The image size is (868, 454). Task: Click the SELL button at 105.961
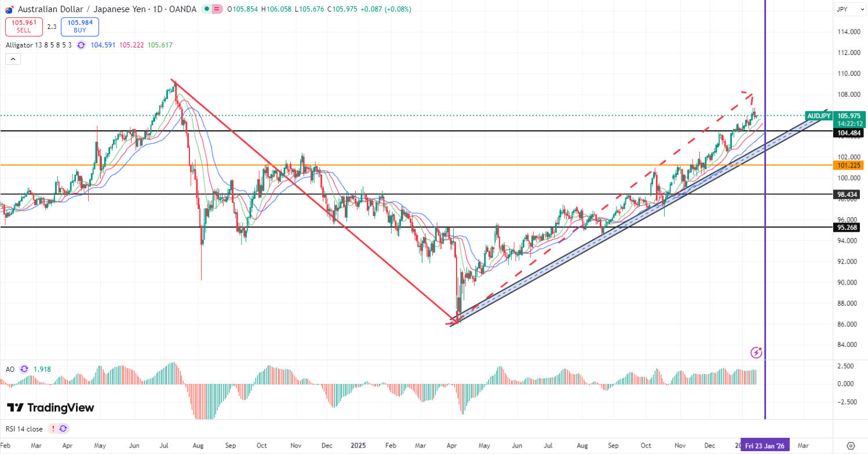23,27
